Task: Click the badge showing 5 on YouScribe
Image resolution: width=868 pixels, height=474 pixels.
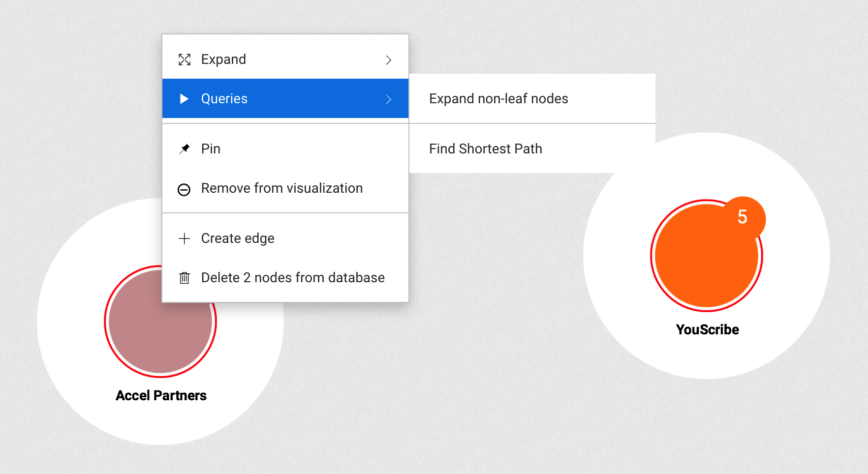Action: tap(743, 217)
